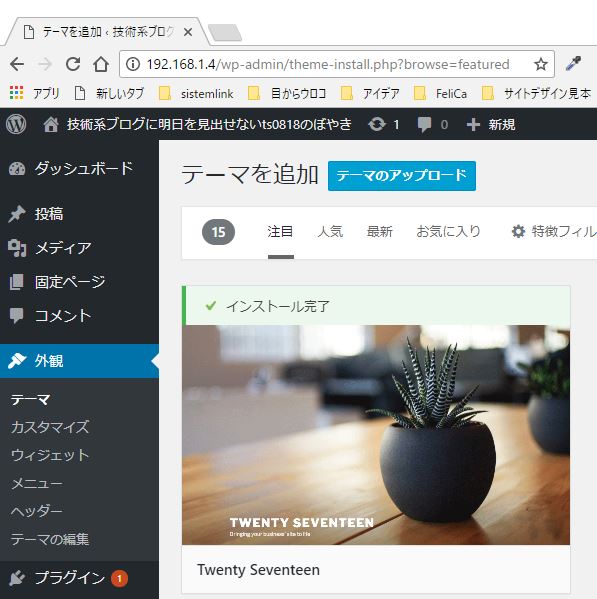Open the テーマの編集 submenu link
Screen dimensions: 597x599
point(50,539)
